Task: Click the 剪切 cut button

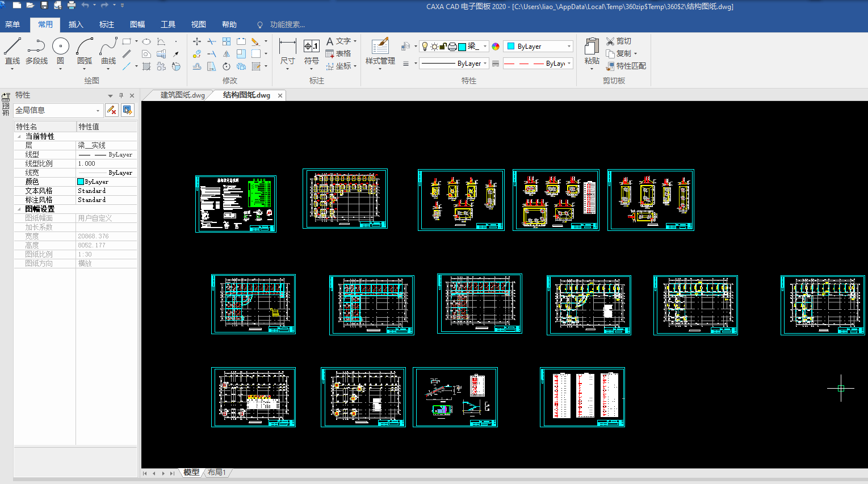Action: pyautogui.click(x=619, y=41)
